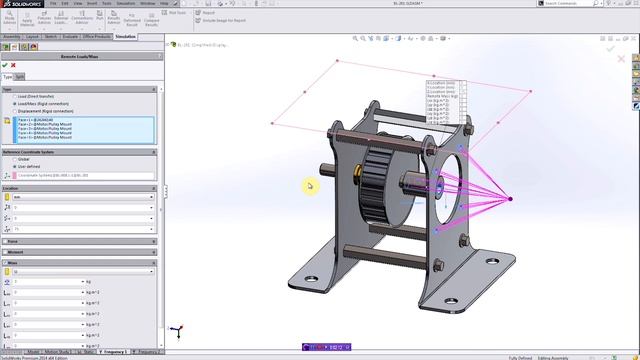Switch to the Assembly command tab
Viewport: 640px width, 360px height.
pos(11,37)
